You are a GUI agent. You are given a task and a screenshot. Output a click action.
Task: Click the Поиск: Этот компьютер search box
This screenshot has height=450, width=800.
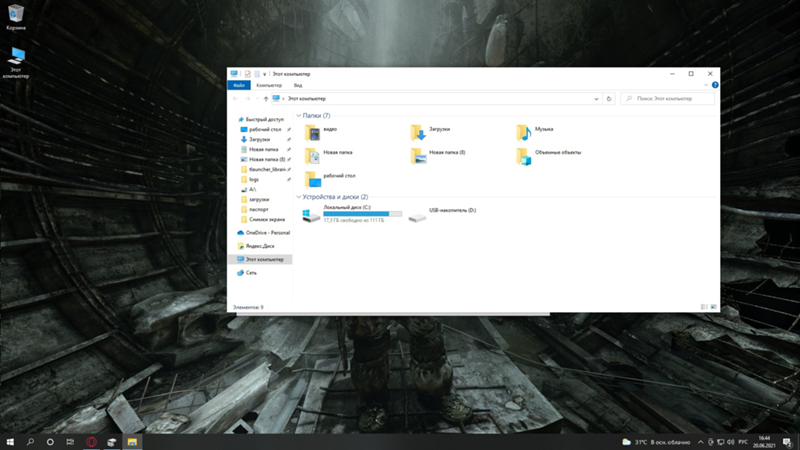pos(667,98)
